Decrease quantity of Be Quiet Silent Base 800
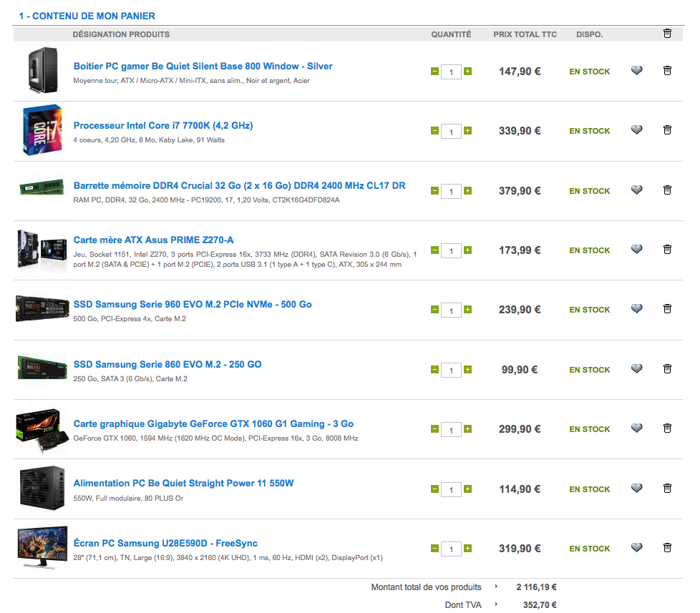Viewport: 700px width, 613px height. click(x=434, y=72)
